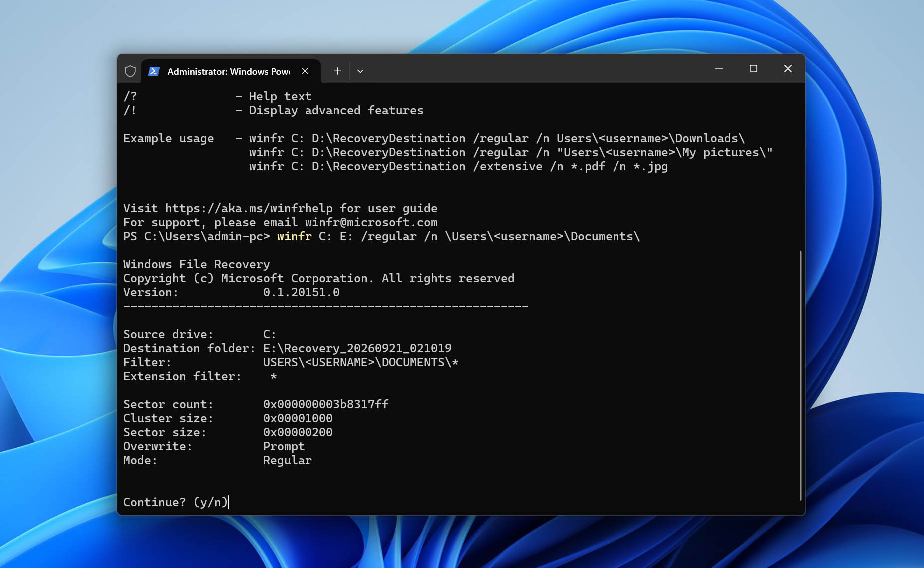Maximize the Terminal window
The height and width of the screenshot is (568, 924).
(753, 69)
